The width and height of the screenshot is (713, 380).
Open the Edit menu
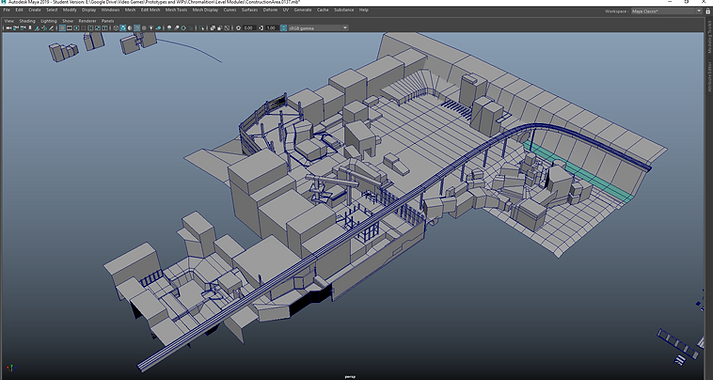pyautogui.click(x=19, y=10)
